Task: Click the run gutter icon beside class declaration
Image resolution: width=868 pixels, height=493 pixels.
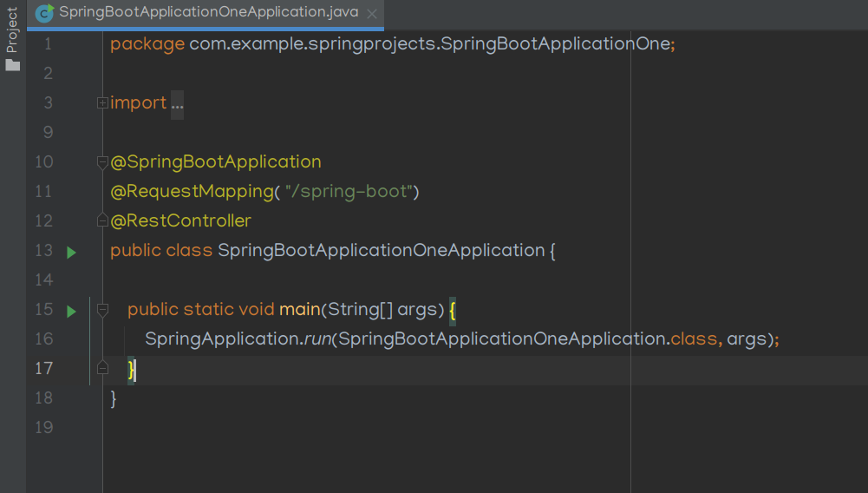Action: tap(71, 253)
